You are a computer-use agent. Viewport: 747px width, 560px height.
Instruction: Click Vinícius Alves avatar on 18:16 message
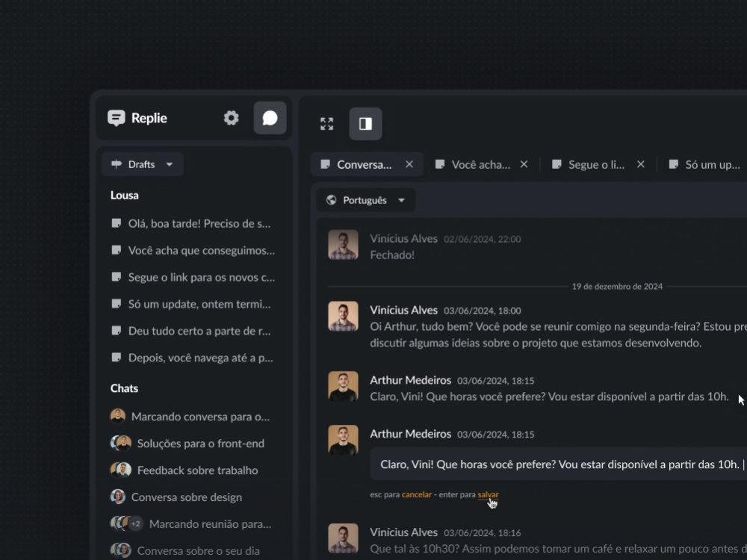343,538
